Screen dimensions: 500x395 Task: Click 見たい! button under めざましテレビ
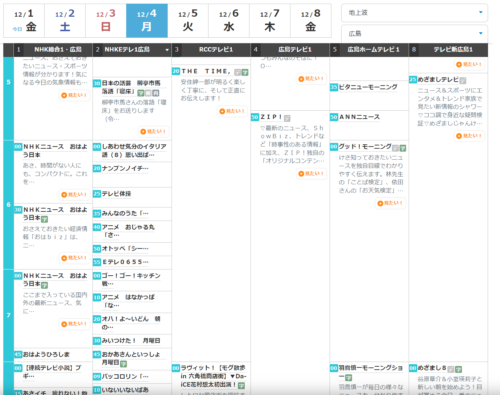469,136
